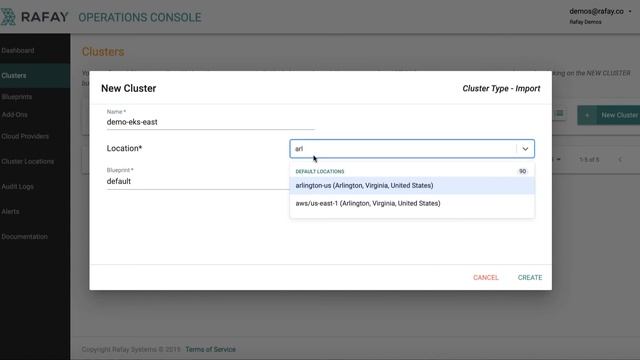Click the 90 count badge in location list
The height and width of the screenshot is (360, 640).
[x=522, y=171]
